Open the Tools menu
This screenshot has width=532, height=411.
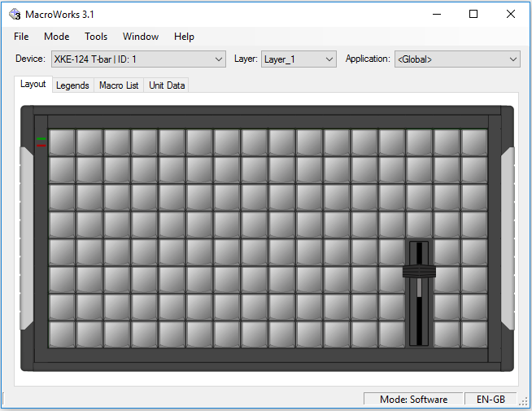pyautogui.click(x=96, y=37)
